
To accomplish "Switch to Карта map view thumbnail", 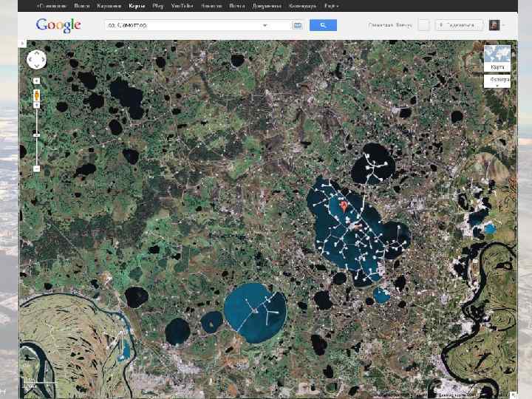I will coord(497,58).
